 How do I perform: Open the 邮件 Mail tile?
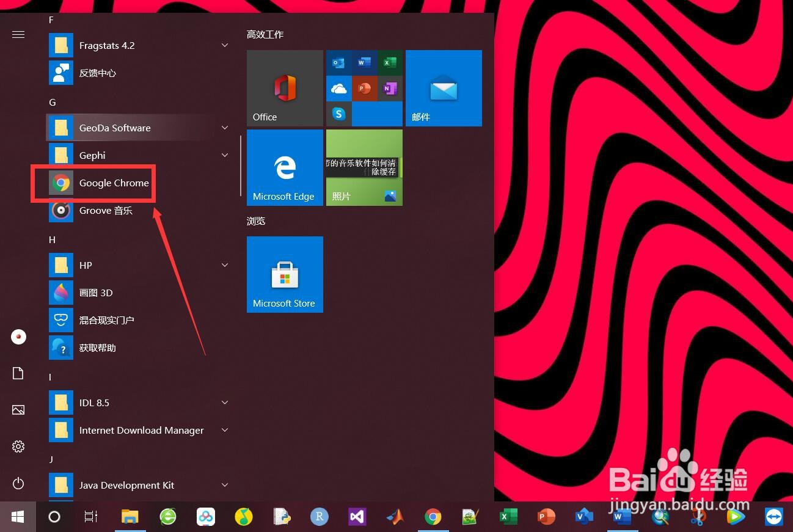(444, 88)
